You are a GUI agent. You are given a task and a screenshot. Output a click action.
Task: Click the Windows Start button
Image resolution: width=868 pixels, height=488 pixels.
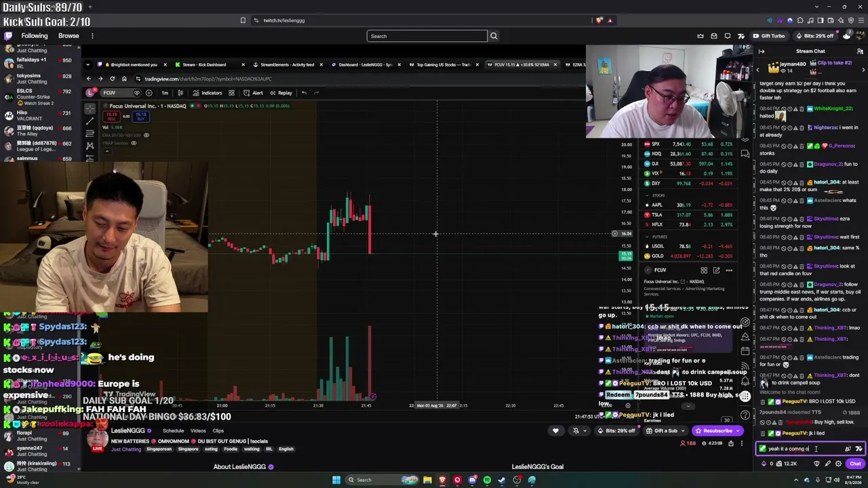pos(336,480)
